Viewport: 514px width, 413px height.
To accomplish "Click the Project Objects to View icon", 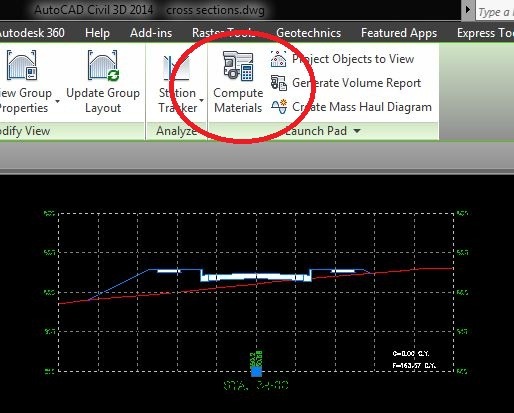I will pyautogui.click(x=278, y=59).
